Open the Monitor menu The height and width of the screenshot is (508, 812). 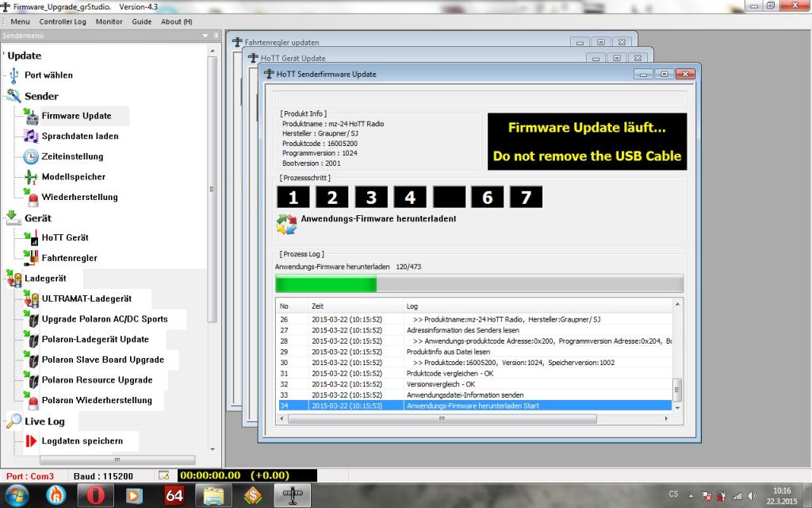tap(109, 21)
